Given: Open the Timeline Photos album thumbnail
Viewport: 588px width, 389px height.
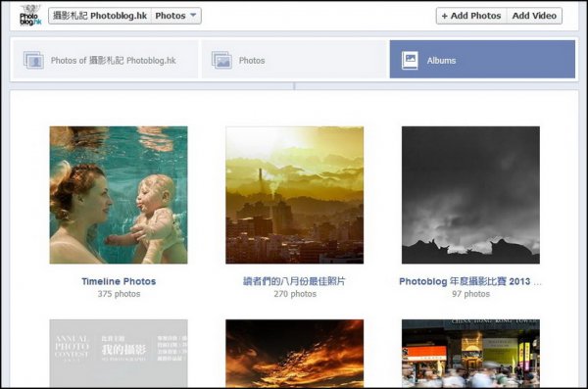Looking at the screenshot, I should pyautogui.click(x=119, y=195).
